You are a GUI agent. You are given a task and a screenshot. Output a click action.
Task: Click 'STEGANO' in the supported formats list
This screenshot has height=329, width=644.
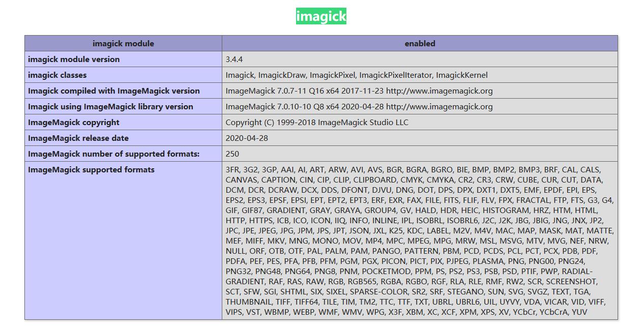pyautogui.click(x=464, y=292)
